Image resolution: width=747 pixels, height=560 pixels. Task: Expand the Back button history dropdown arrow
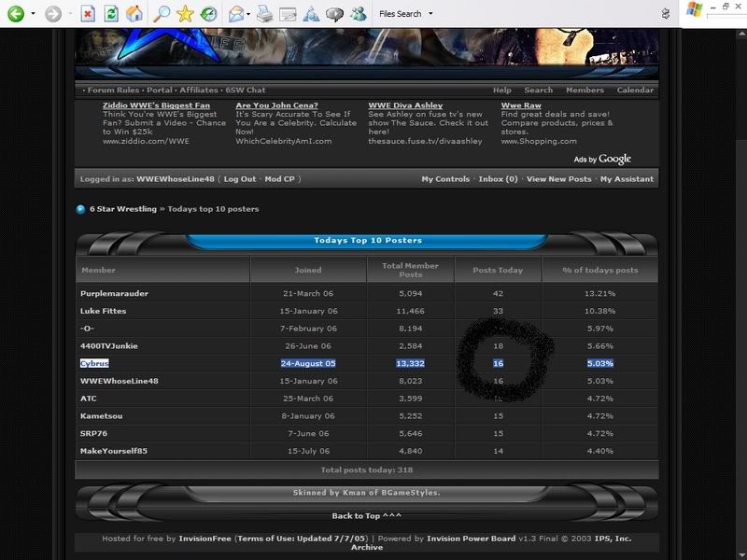coord(34,15)
